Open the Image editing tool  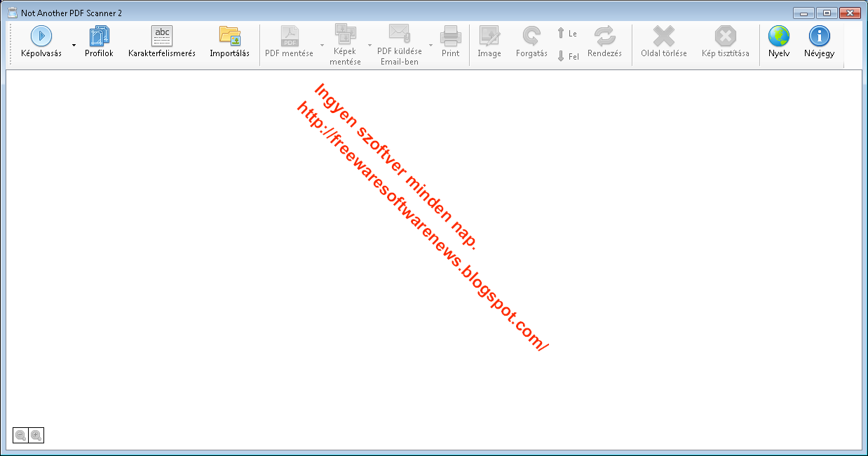pos(489,43)
